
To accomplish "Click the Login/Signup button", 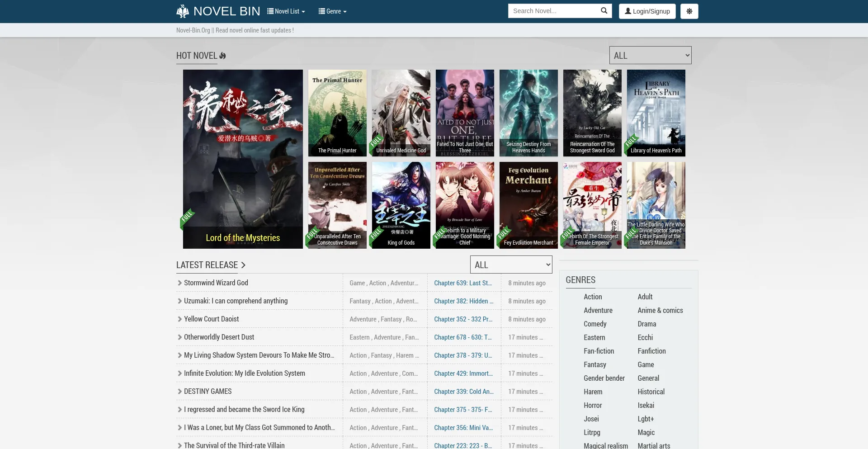I will click(x=647, y=11).
